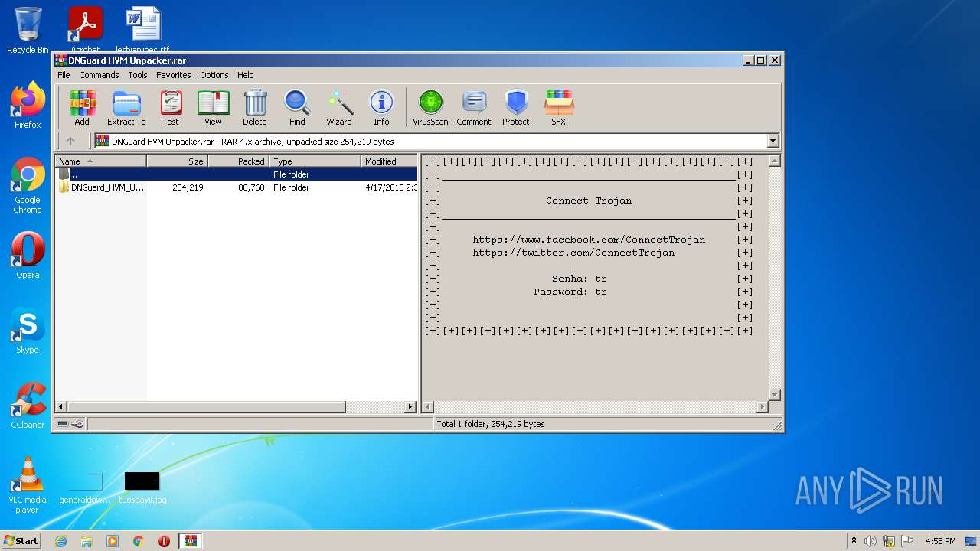980x551 pixels.
Task: Click the comment pane vertical scrollbar down arrow
Action: tap(774, 394)
